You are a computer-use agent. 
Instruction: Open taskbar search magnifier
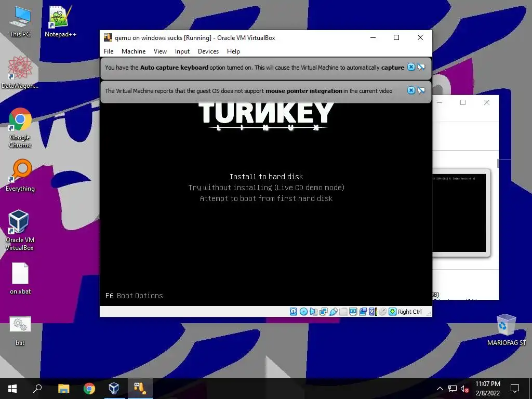point(37,389)
